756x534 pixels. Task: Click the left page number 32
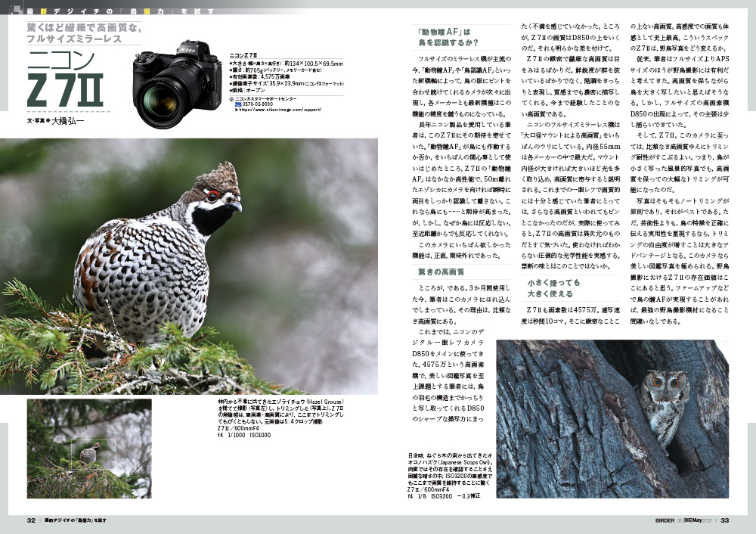pyautogui.click(x=31, y=520)
